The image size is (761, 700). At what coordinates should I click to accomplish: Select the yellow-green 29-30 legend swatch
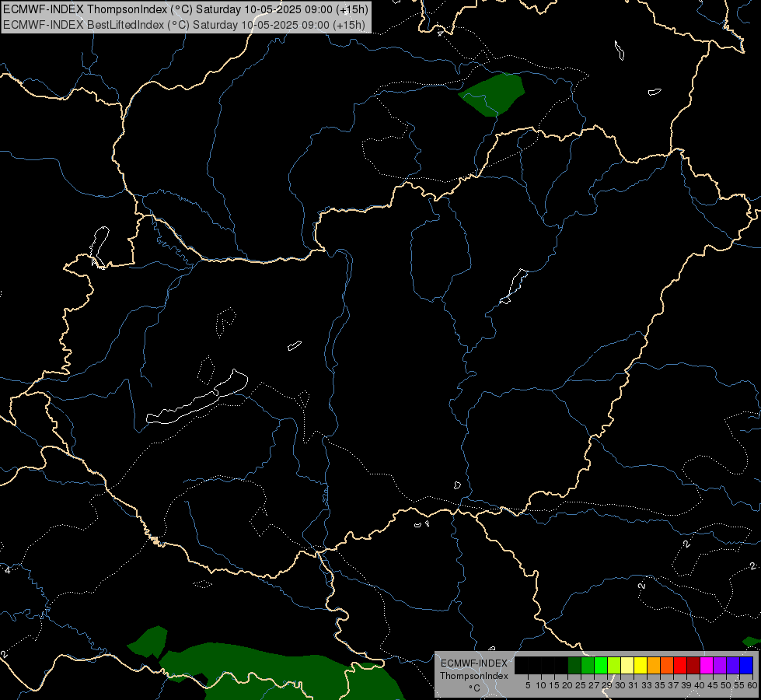(614, 665)
